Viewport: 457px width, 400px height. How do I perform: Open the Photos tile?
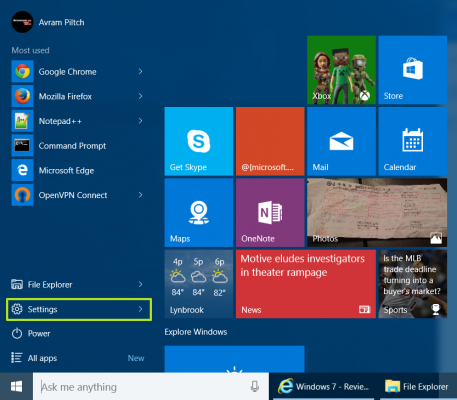377,213
